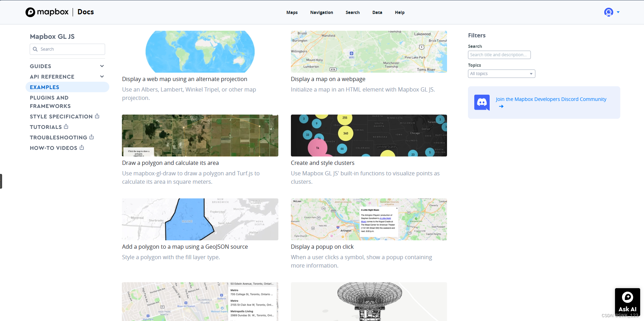Click the external link icon beside Troubleshooting

(x=92, y=137)
